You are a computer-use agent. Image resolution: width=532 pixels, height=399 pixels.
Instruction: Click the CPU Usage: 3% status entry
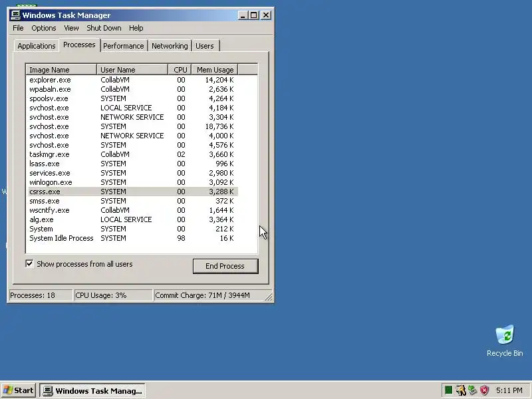[x=113, y=295]
